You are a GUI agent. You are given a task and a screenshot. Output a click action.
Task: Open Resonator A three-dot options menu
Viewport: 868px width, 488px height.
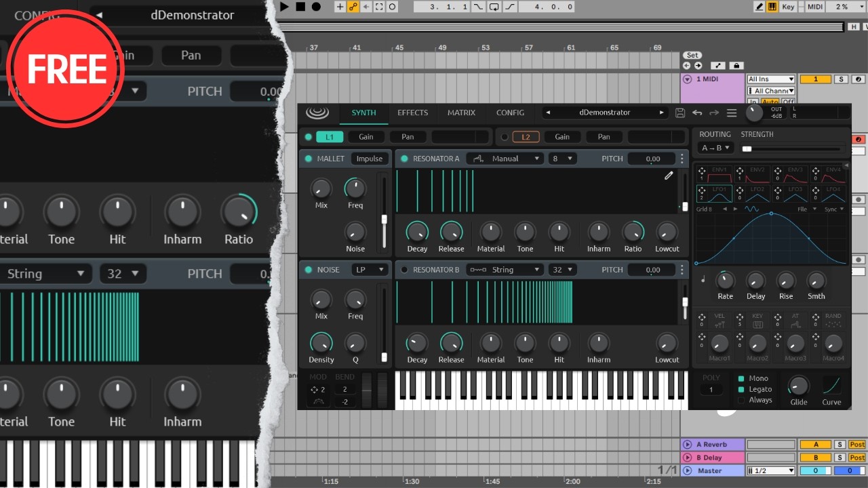(x=682, y=159)
